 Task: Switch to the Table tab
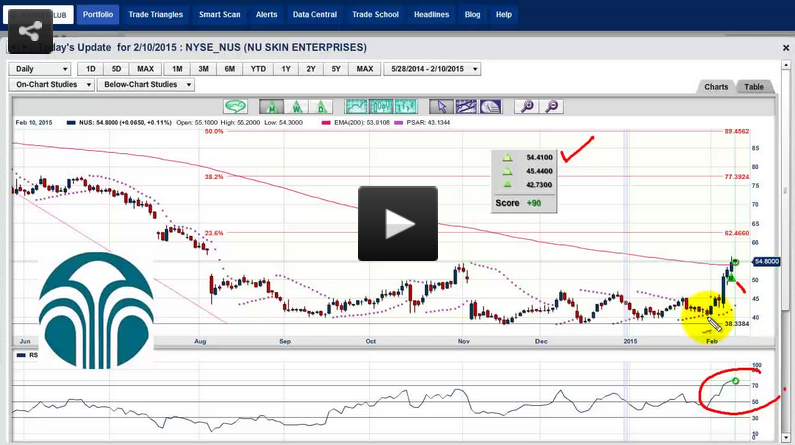click(x=754, y=87)
